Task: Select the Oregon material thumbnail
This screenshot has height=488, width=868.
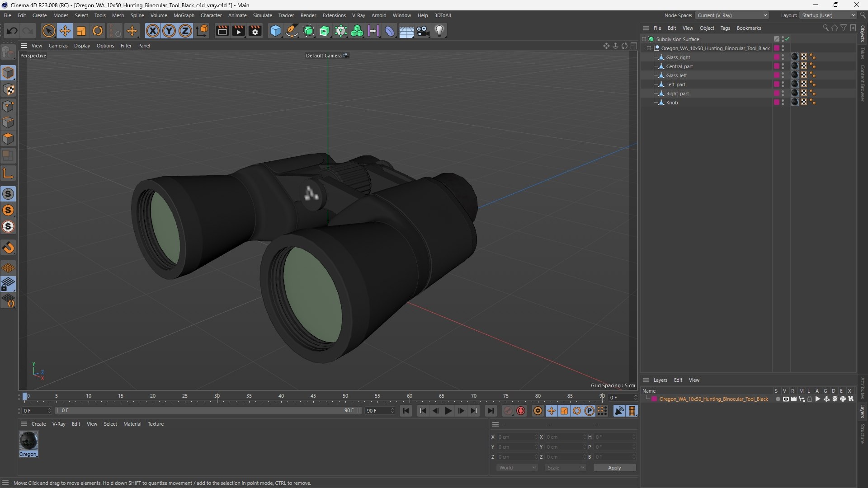Action: coord(28,441)
